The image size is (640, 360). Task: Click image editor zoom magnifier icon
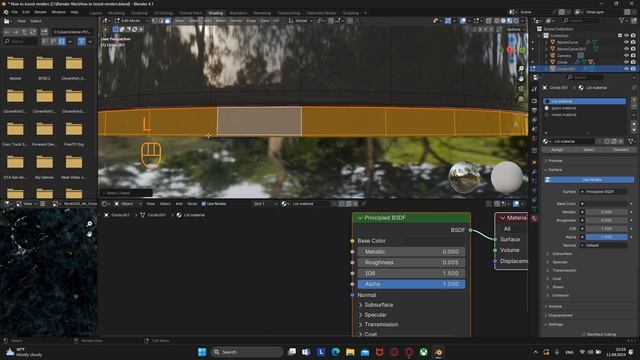[x=89, y=224]
